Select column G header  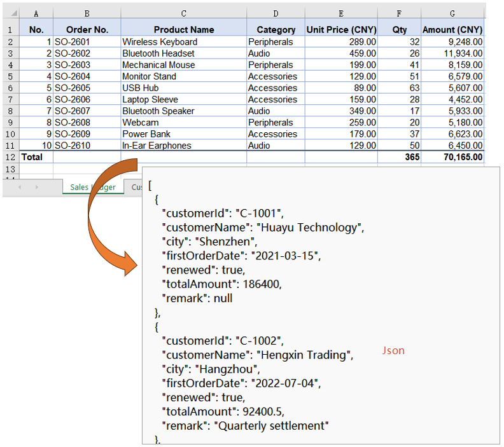(x=452, y=13)
